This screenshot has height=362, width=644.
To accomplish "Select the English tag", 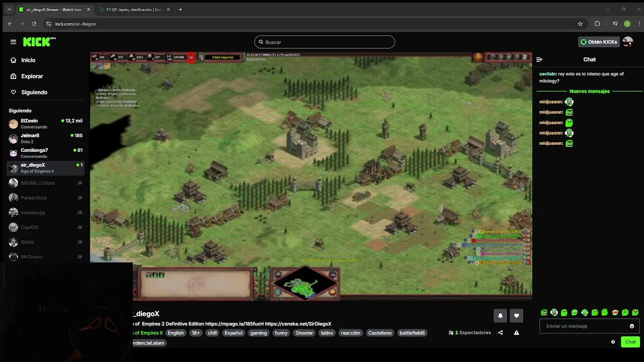I will click(176, 333).
